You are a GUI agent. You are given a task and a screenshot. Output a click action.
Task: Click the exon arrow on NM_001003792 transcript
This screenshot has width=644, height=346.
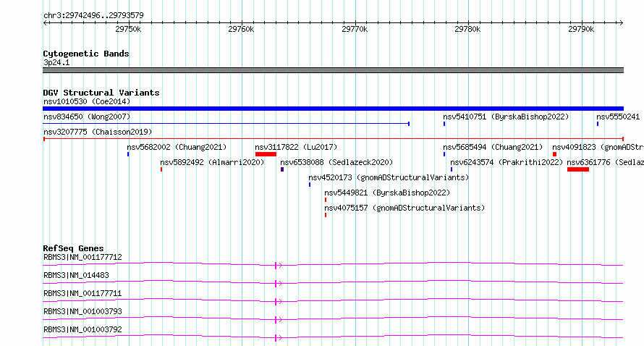point(278,338)
